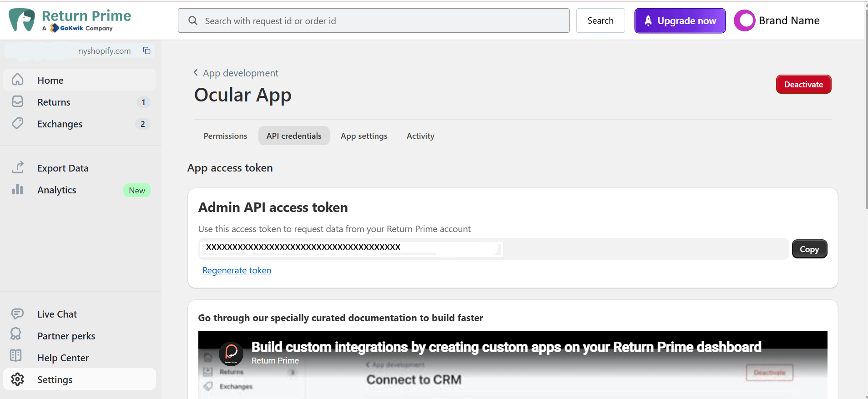Copy the Admin API access token
The width and height of the screenshot is (868, 399).
(809, 249)
